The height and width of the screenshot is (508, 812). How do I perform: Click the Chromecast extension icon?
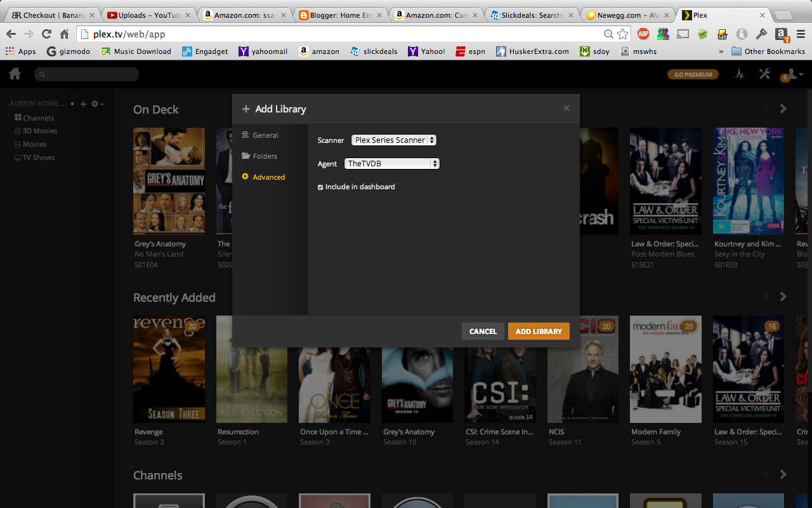pyautogui.click(x=683, y=34)
